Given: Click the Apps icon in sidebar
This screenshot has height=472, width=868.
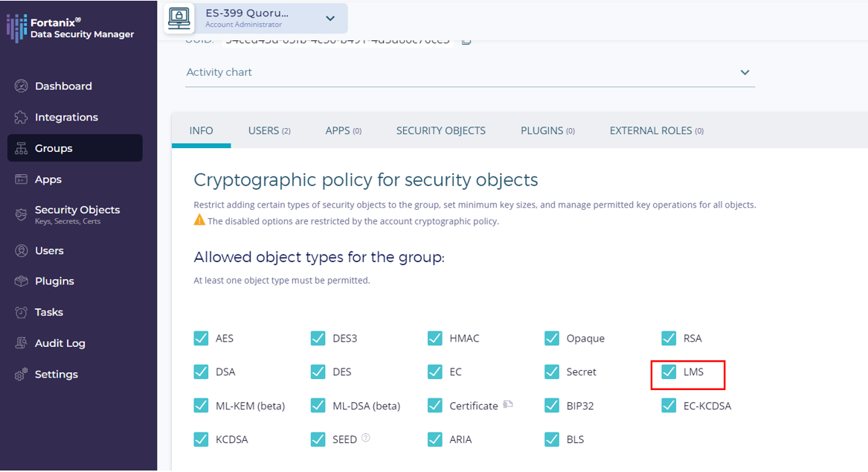Looking at the screenshot, I should (21, 179).
